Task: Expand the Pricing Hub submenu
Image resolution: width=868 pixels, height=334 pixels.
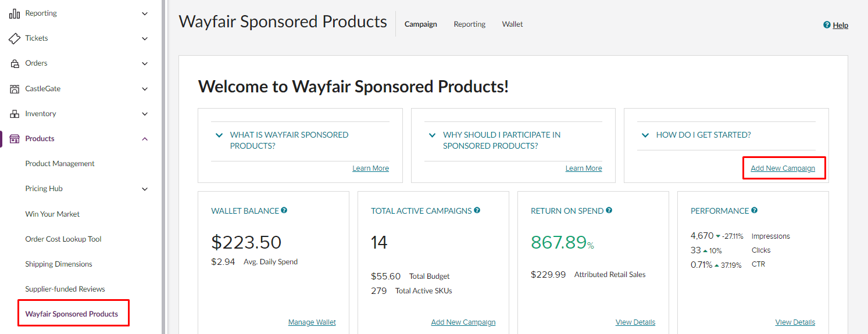Action: click(x=145, y=189)
